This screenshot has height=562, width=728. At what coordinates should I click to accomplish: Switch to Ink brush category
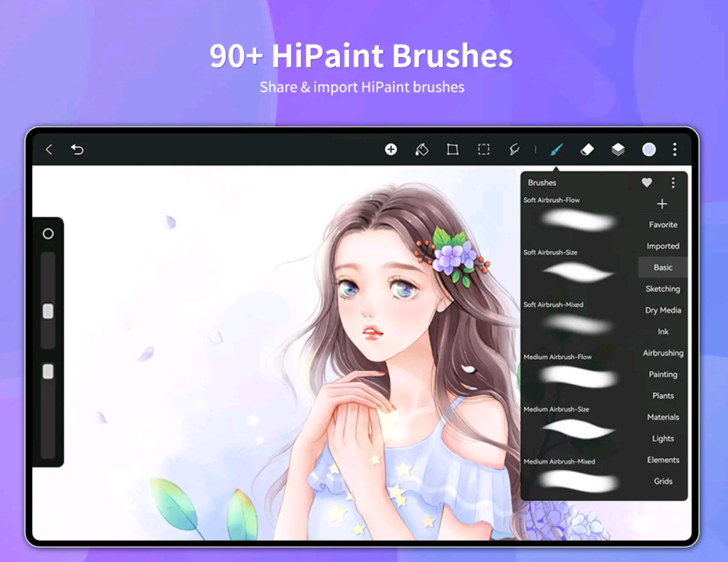click(663, 332)
